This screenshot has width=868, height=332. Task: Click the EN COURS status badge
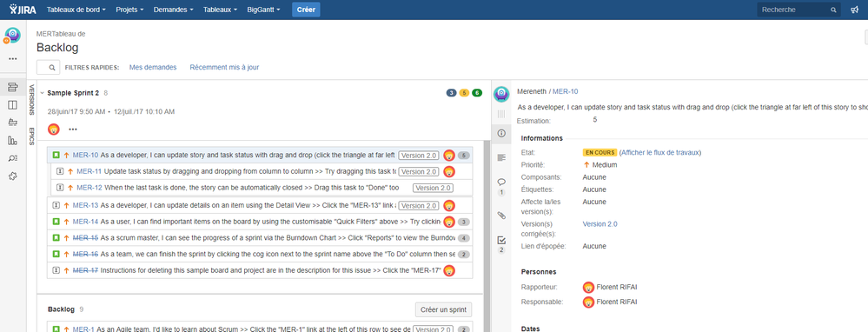tap(599, 152)
